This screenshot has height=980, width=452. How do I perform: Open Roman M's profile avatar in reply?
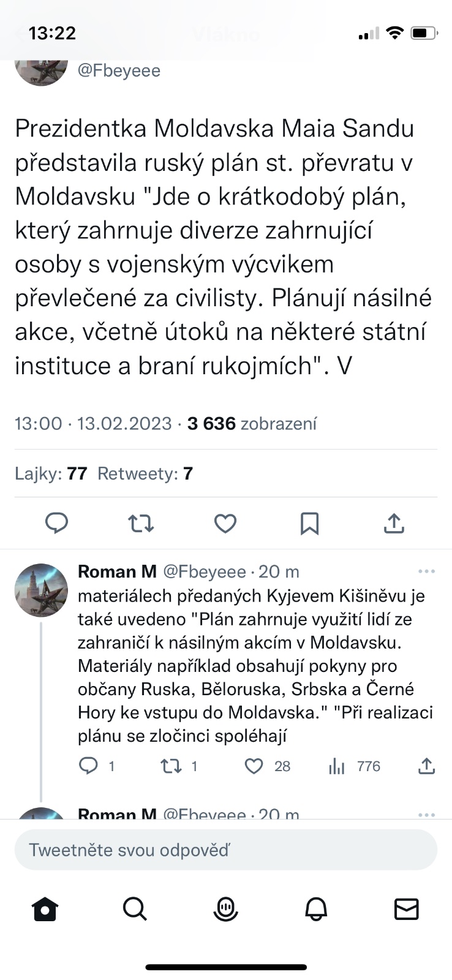point(41,590)
